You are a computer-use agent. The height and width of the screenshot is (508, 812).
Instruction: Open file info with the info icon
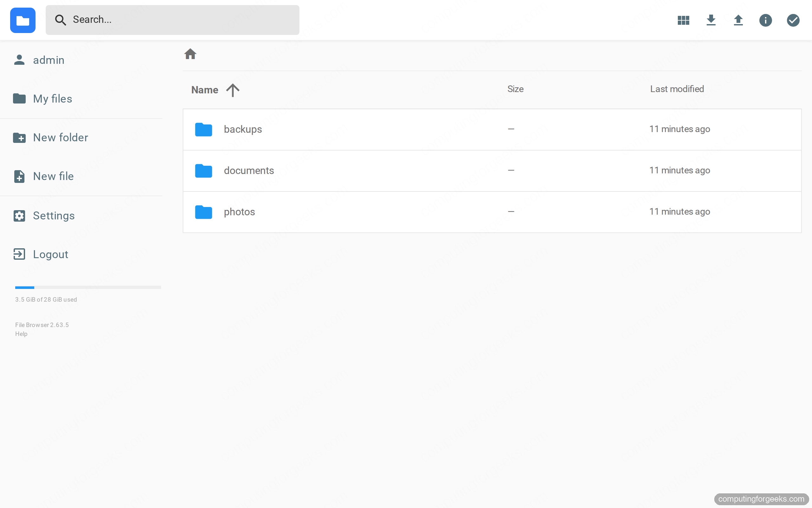click(765, 20)
